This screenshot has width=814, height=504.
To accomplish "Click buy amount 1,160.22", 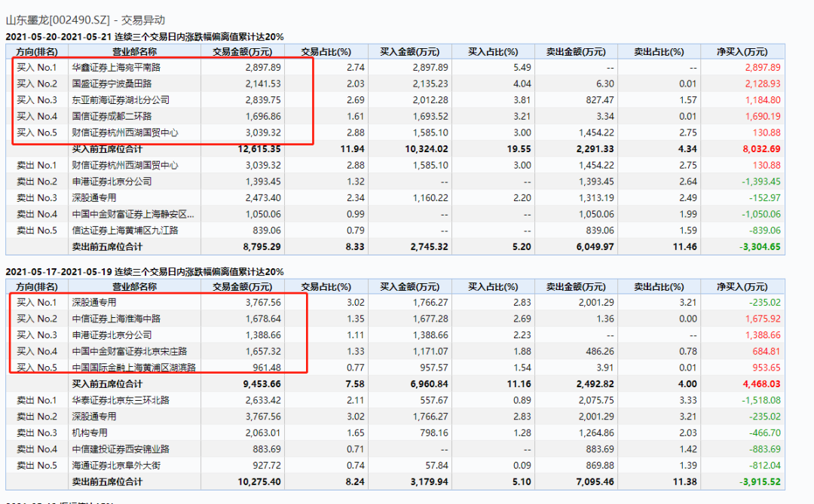I will click(430, 198).
